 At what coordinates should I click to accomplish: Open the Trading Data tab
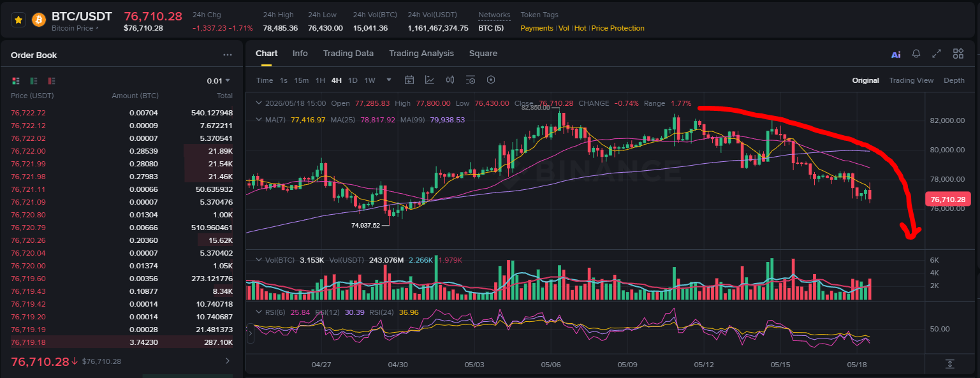348,54
